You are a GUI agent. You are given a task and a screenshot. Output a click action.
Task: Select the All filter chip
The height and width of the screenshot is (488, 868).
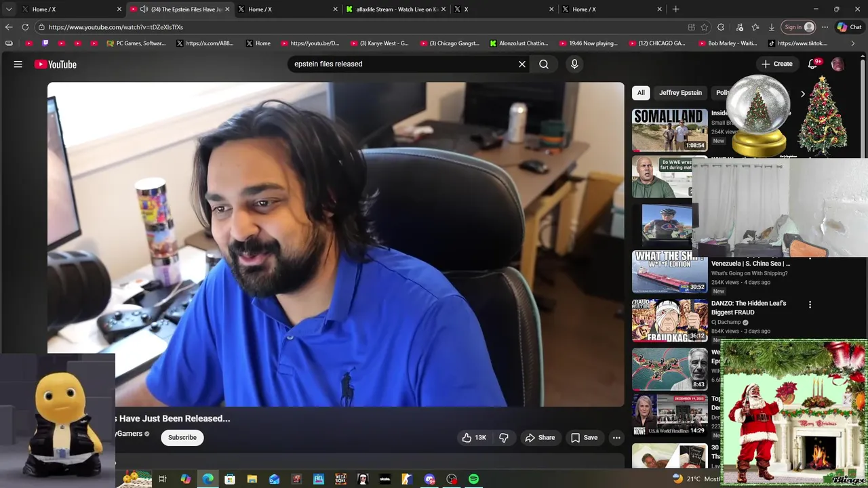coord(641,93)
